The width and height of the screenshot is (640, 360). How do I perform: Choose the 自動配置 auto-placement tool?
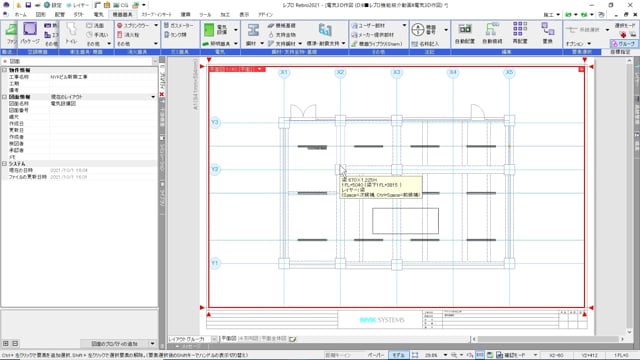tap(464, 34)
